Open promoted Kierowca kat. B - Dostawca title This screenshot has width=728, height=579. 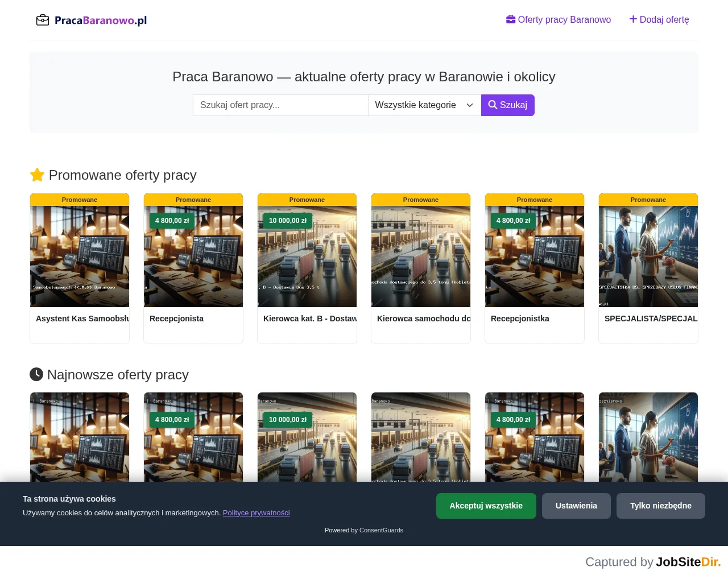[310, 319]
